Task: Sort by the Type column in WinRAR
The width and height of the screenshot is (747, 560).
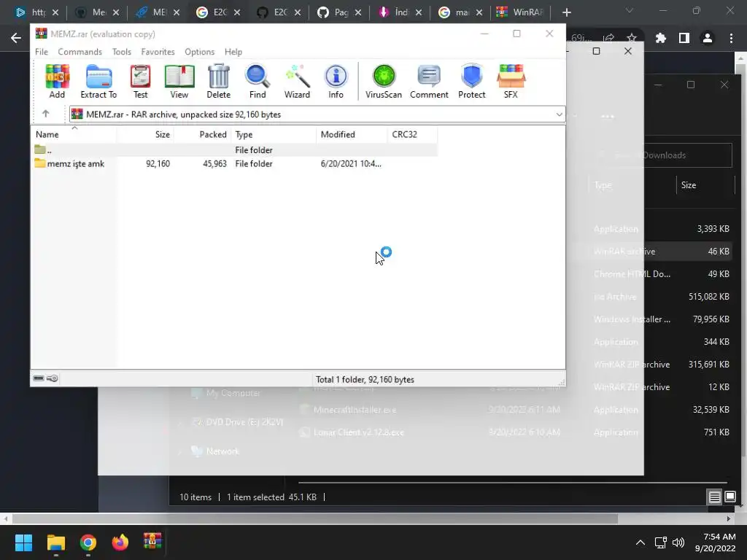Action: (274, 134)
